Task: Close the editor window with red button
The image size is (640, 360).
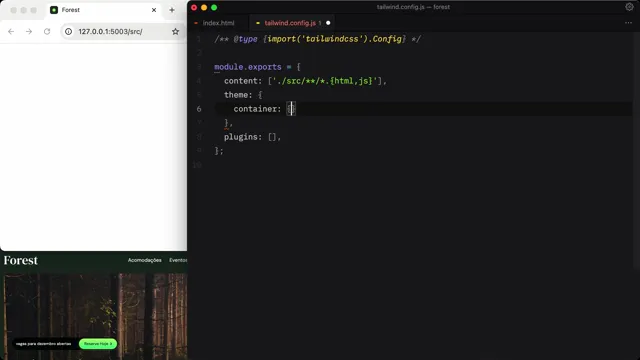Action: click(x=194, y=7)
